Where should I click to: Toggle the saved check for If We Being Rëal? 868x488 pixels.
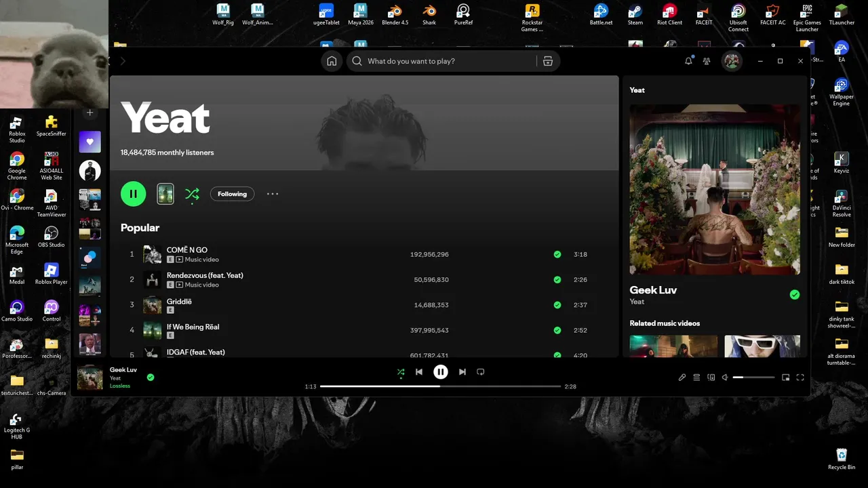pos(557,331)
